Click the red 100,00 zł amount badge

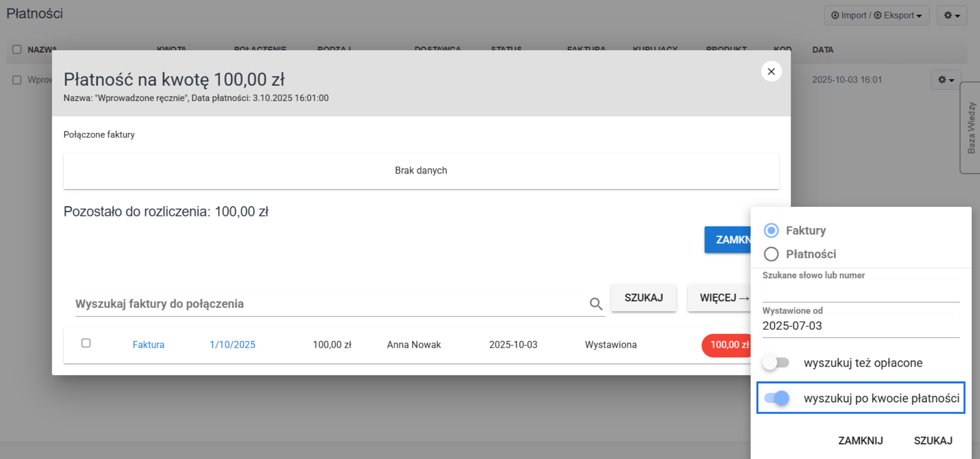pyautogui.click(x=727, y=345)
